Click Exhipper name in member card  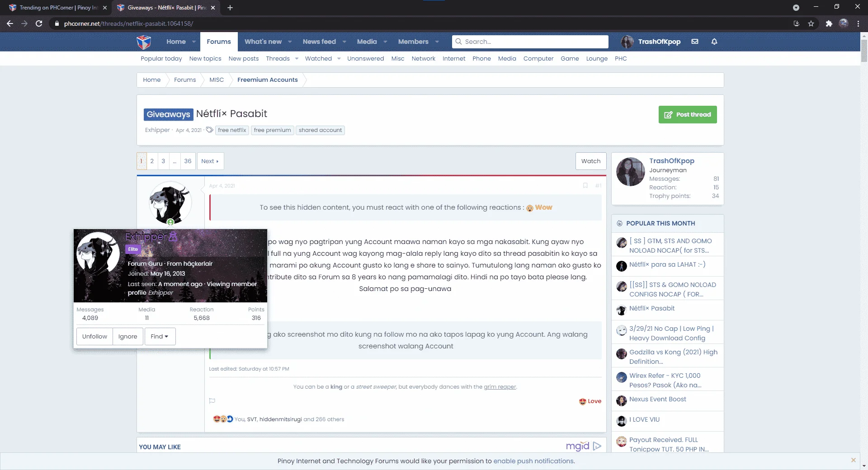[146, 236]
